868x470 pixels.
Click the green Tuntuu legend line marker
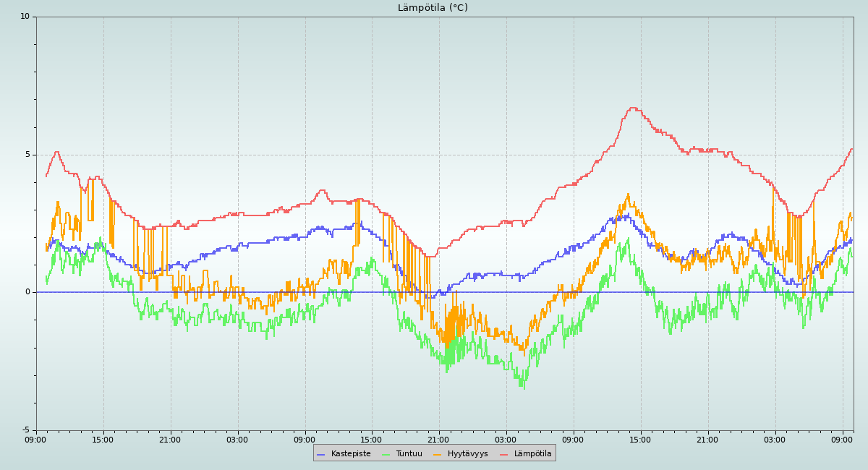[386, 454]
